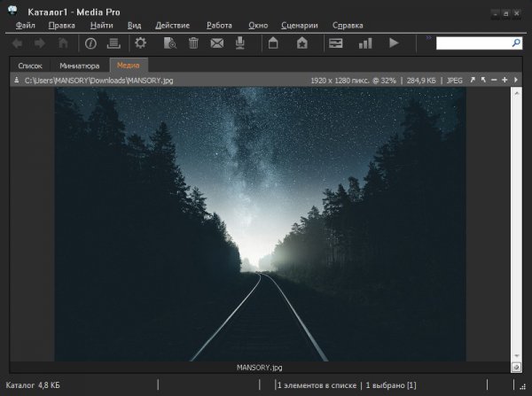The width and height of the screenshot is (532, 396).
Task: Switch to the Список tab
Action: pyautogui.click(x=30, y=66)
